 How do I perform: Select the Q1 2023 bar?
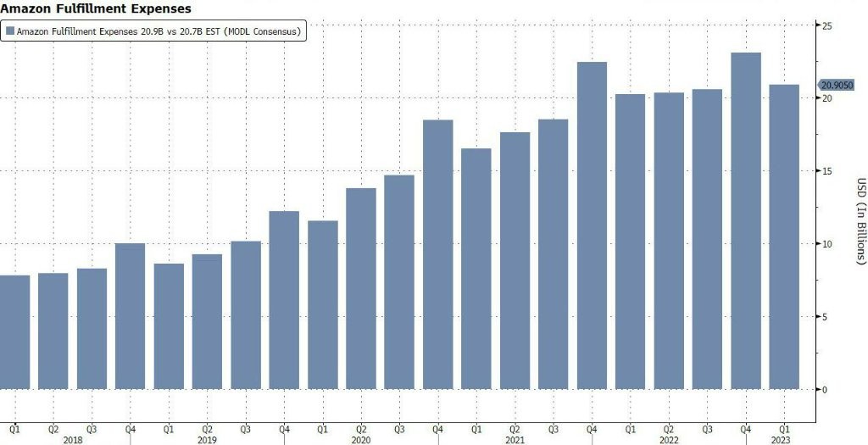pyautogui.click(x=784, y=236)
